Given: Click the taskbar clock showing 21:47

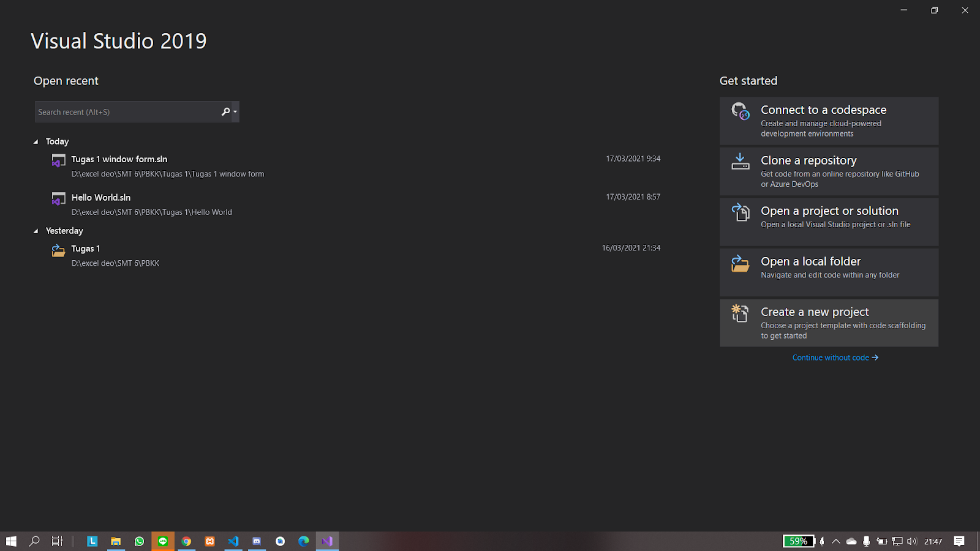Looking at the screenshot, I should click(933, 541).
